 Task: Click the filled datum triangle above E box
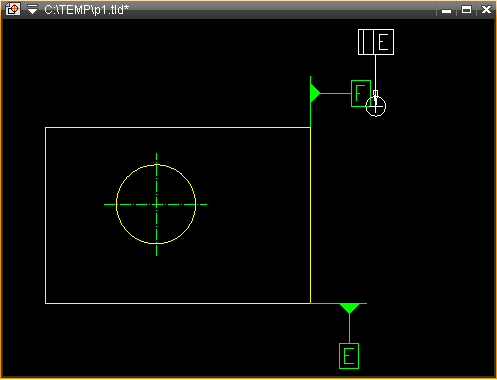tap(349, 308)
